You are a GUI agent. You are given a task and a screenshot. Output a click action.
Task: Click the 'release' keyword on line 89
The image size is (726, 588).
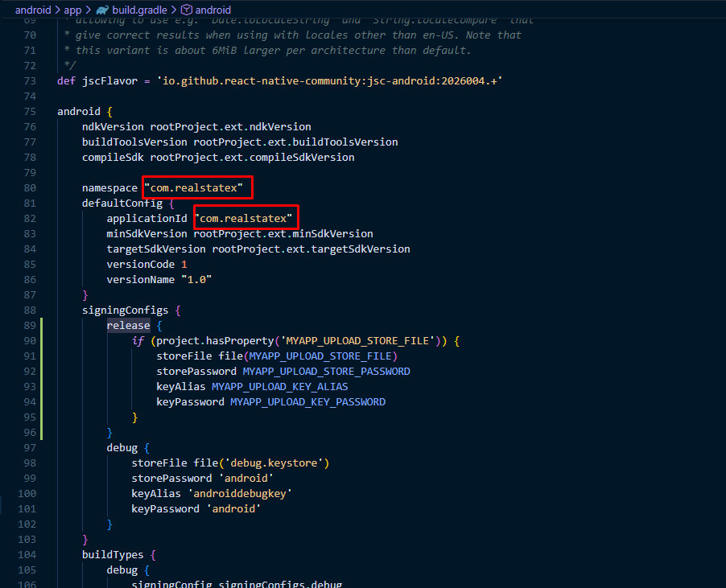point(128,326)
